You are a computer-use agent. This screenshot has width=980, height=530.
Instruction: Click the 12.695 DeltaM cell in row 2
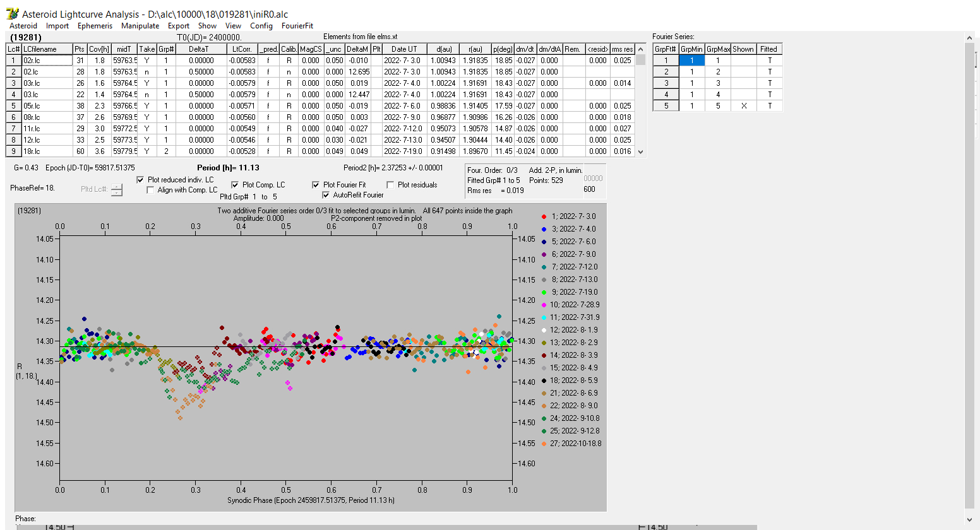(357, 72)
